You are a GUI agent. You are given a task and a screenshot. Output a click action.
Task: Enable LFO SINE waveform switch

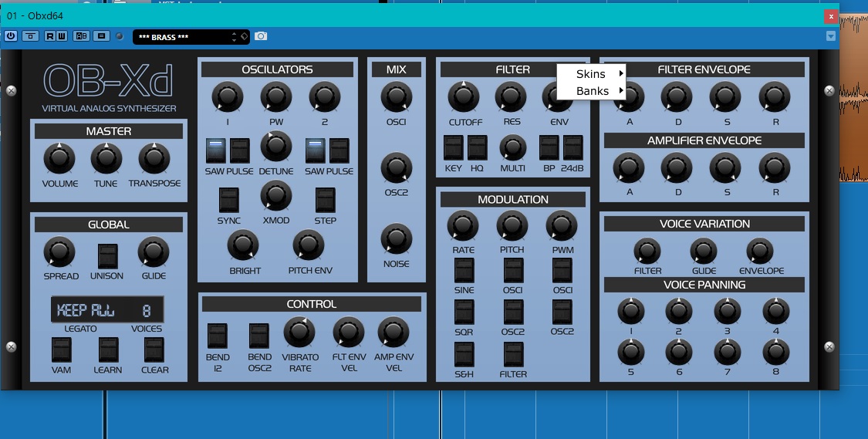[x=464, y=270]
